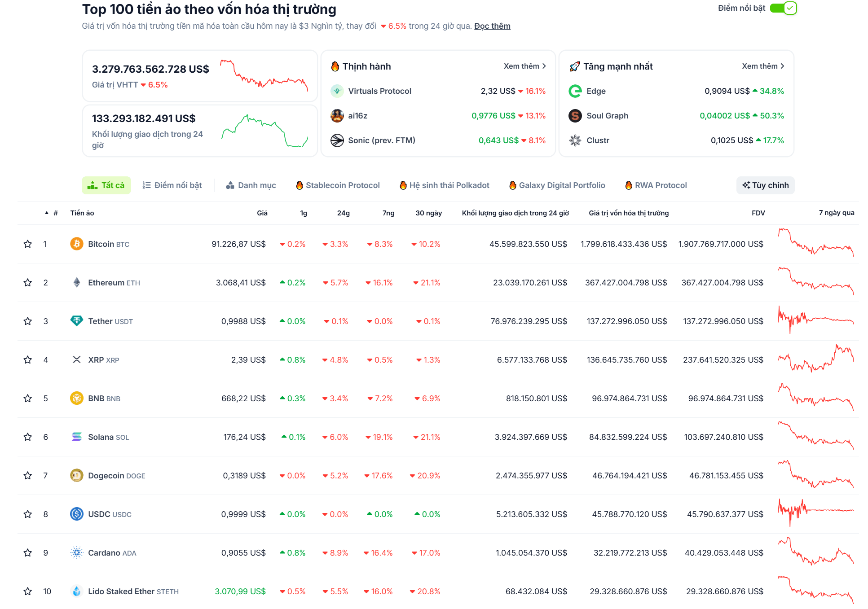This screenshot has width=868, height=609.
Task: Open the 24h trading volume sparkline
Action: pos(265,131)
